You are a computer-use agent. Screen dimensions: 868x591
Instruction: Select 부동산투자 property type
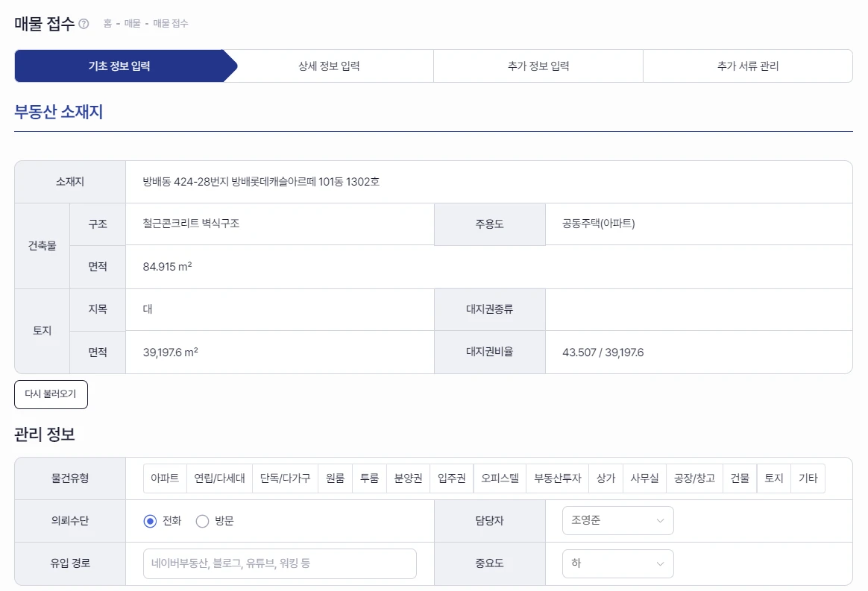click(x=558, y=478)
